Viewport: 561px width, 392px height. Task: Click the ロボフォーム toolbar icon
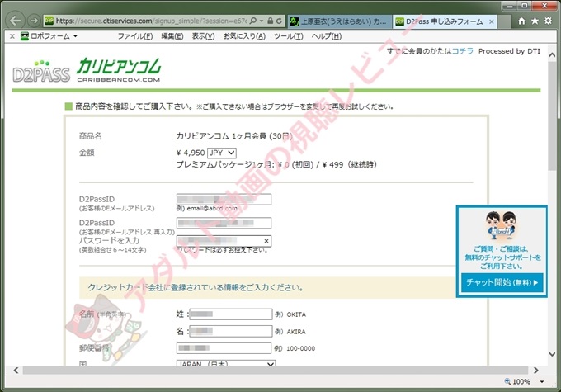click(x=25, y=36)
